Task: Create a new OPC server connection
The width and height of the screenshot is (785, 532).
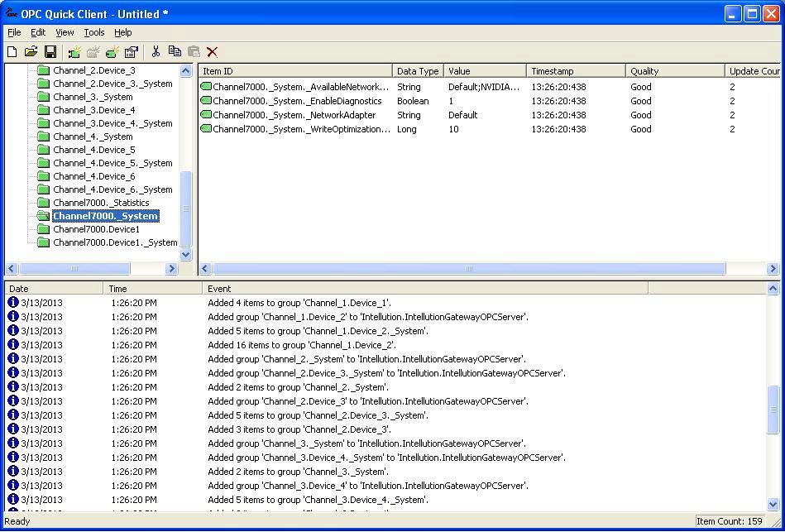Action: coord(74,51)
